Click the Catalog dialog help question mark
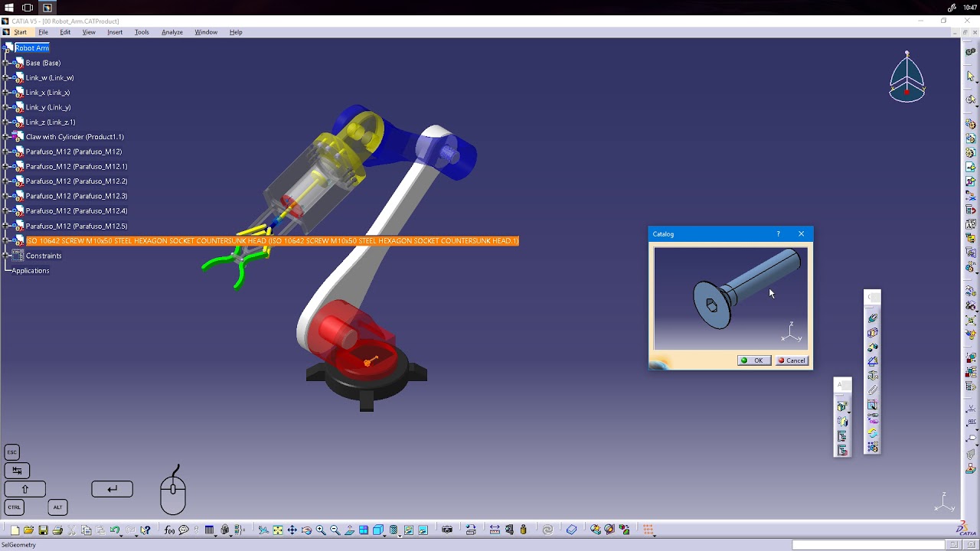The height and width of the screenshot is (551, 980). click(x=779, y=233)
